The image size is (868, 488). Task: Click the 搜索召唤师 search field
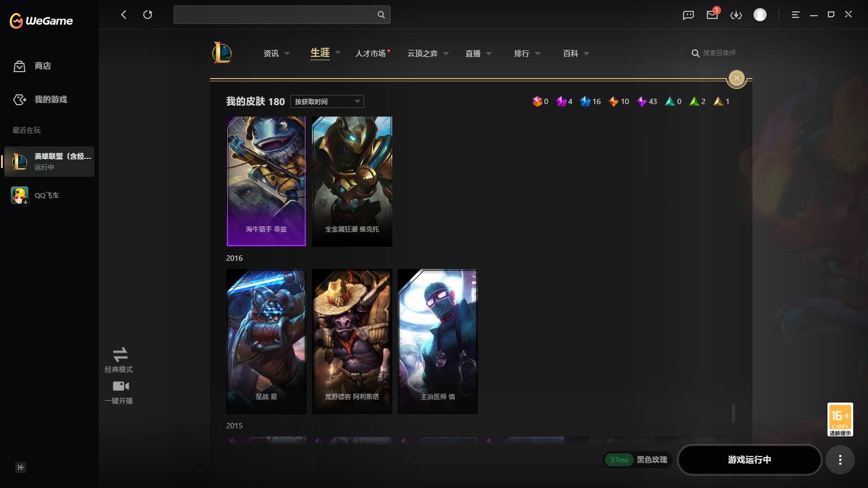(x=713, y=53)
